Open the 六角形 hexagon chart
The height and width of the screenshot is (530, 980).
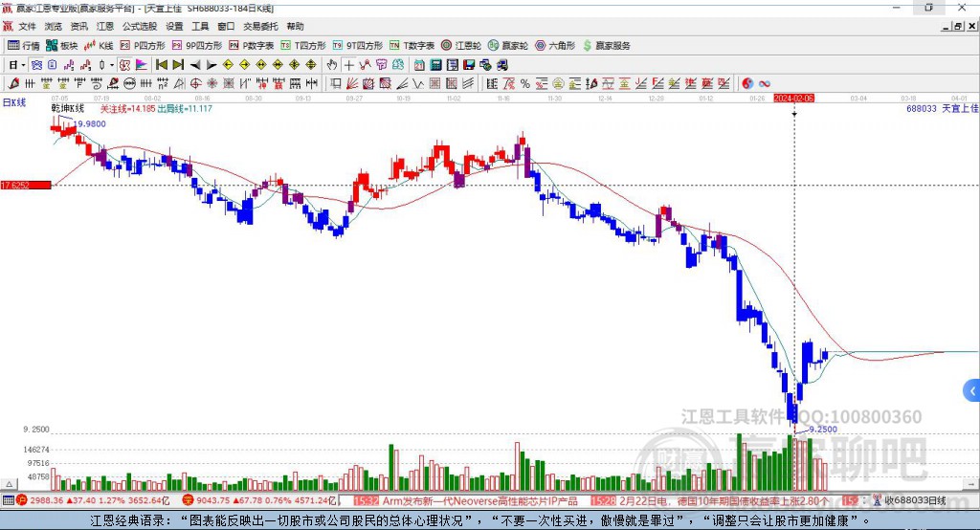(555, 45)
